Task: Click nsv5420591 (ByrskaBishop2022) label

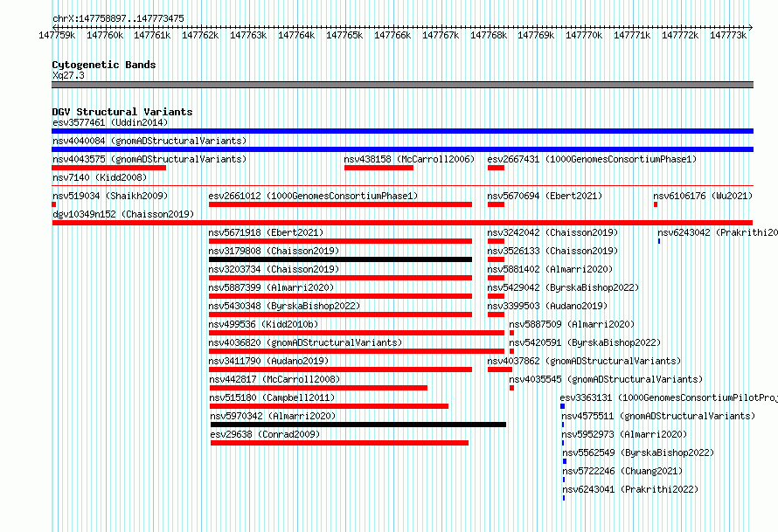Action: pos(585,342)
